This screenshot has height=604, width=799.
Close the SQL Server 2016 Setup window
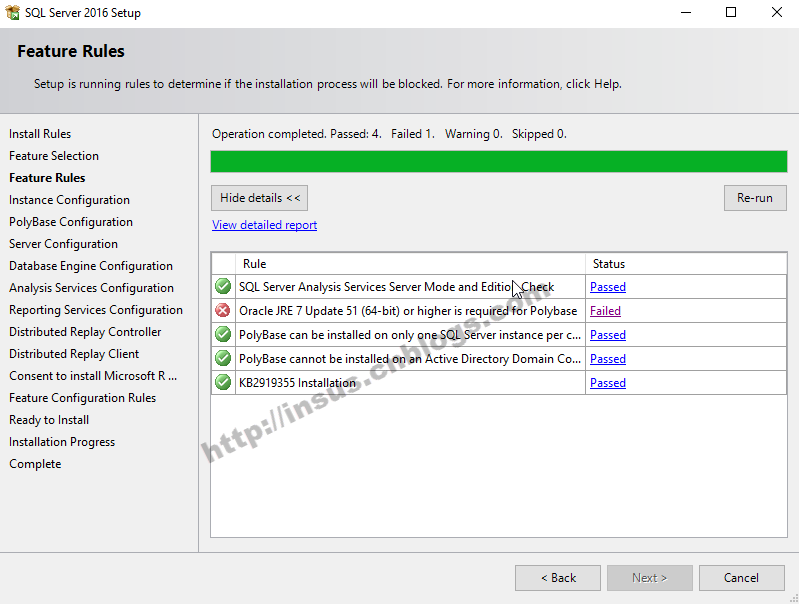coord(776,12)
